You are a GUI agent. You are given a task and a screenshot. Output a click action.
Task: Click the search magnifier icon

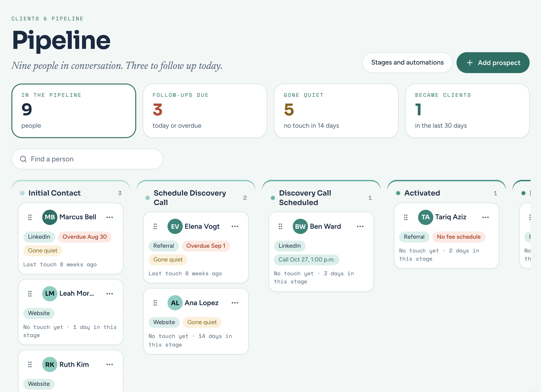point(23,159)
